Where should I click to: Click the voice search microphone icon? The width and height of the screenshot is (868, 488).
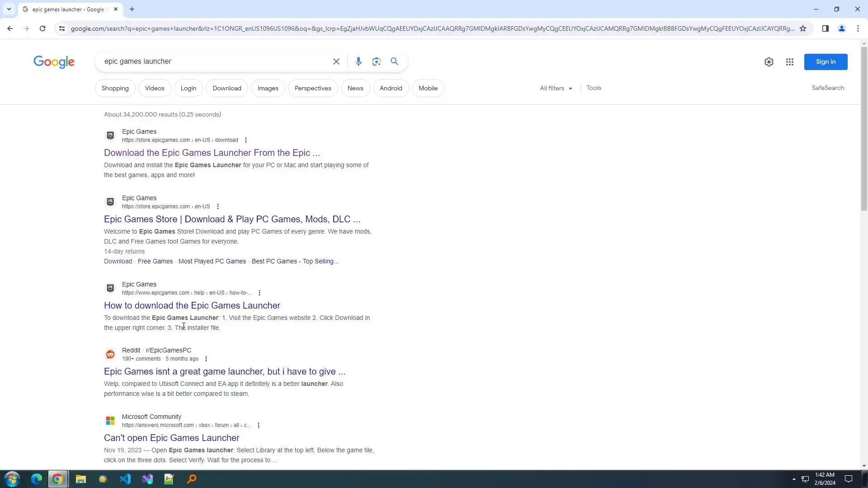click(x=359, y=61)
